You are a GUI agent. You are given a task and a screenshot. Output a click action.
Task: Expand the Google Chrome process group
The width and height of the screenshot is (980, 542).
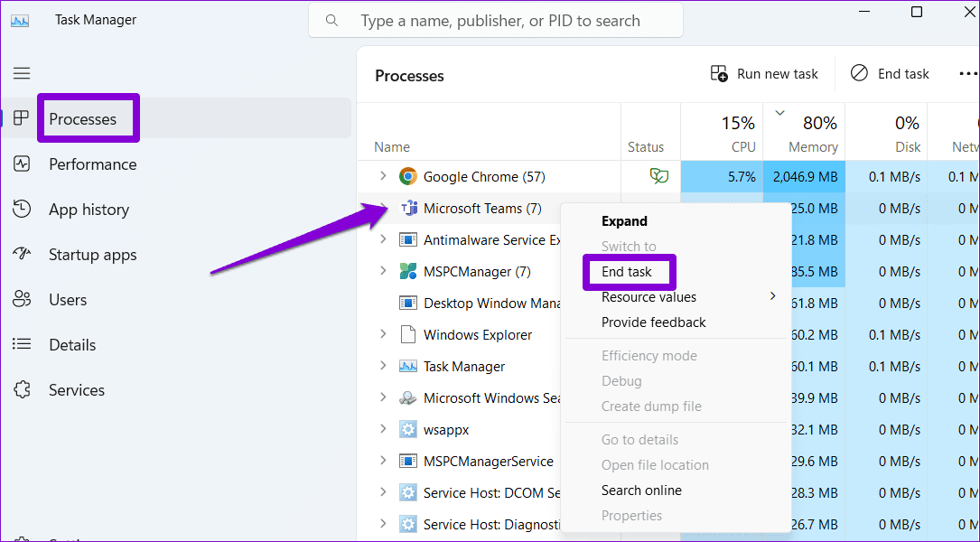point(383,176)
